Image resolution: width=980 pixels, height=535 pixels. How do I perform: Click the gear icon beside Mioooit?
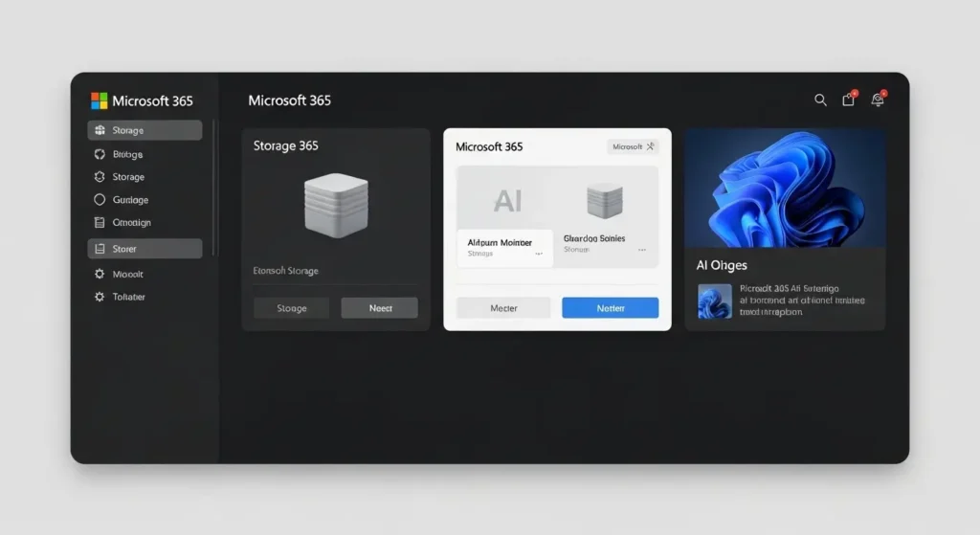click(x=100, y=274)
